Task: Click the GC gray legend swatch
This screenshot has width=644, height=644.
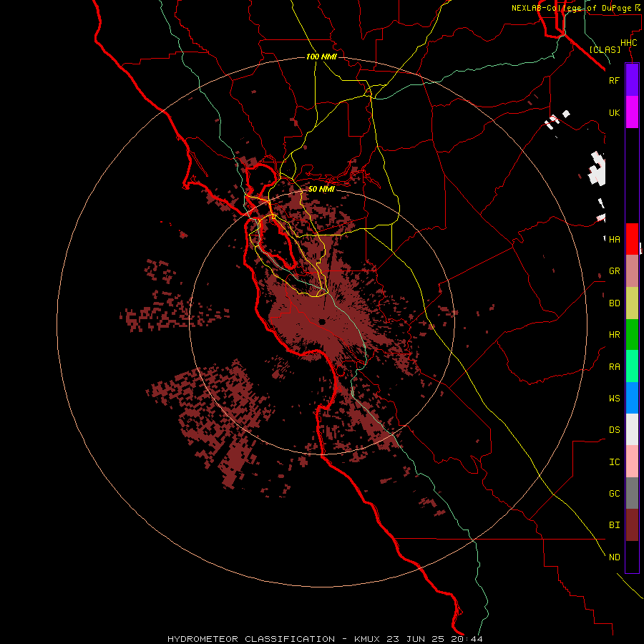Action: click(632, 493)
